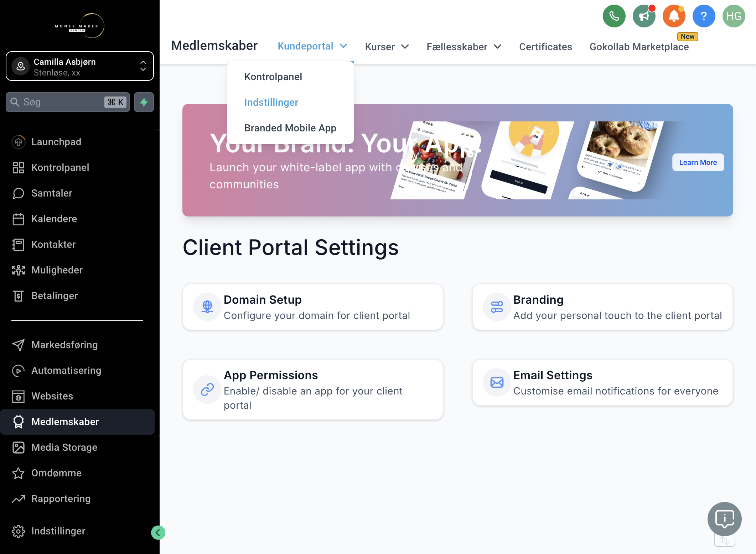Open the megaphone announcements icon
Viewport: 756px width, 554px height.
pos(644,16)
